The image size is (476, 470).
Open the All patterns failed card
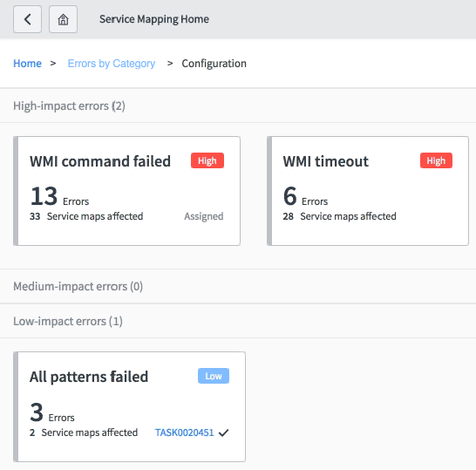129,407
